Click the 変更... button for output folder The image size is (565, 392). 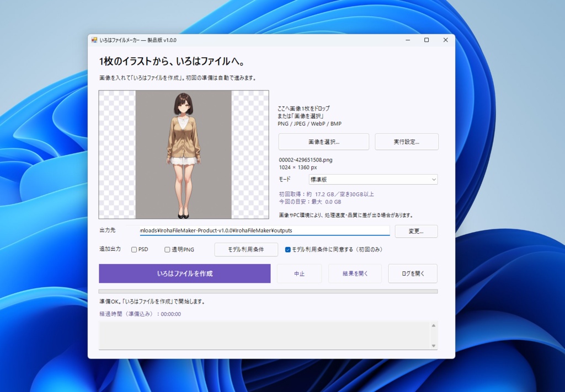[x=416, y=231]
